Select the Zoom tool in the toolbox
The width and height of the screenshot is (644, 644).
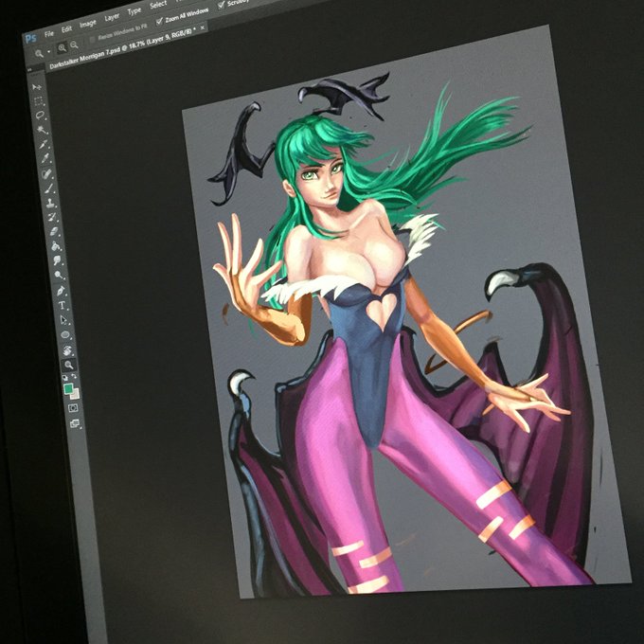click(x=68, y=365)
